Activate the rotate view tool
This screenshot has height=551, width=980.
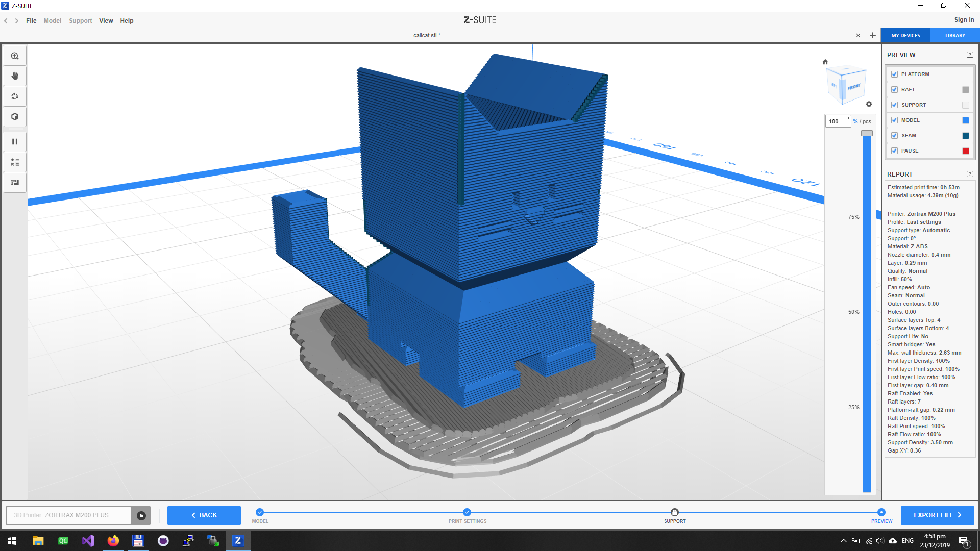pyautogui.click(x=15, y=96)
